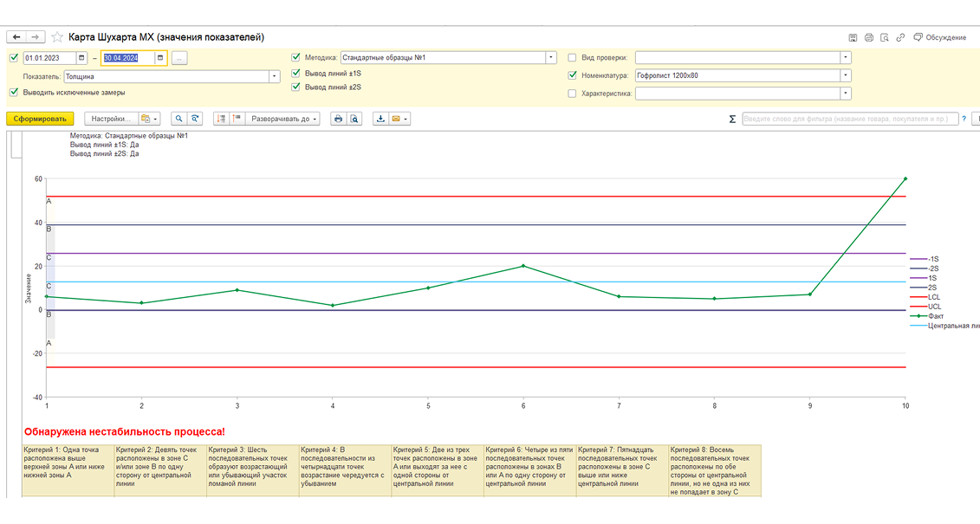Click the yellow 'Сформировать' button
Screen dimensions: 980x524
click(40, 119)
